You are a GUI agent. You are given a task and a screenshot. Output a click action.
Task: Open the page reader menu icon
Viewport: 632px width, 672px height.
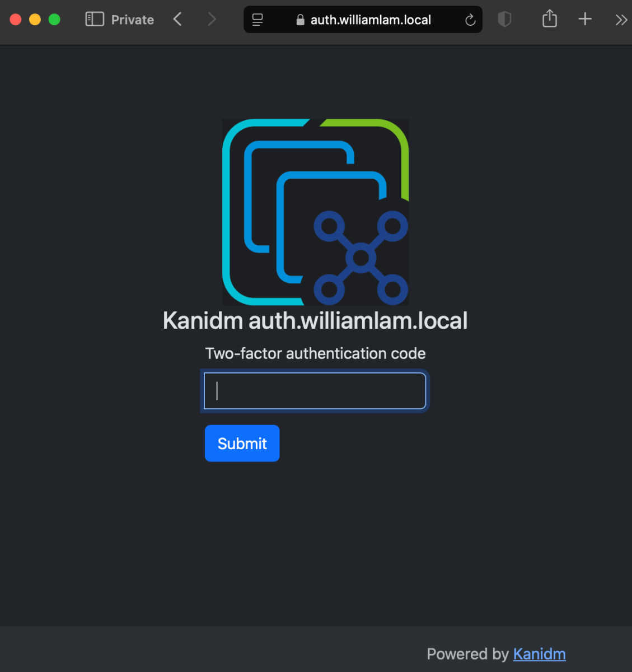258,20
